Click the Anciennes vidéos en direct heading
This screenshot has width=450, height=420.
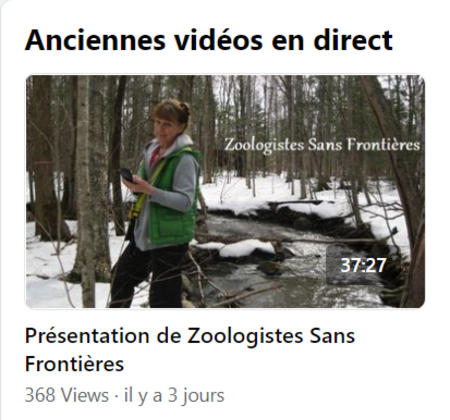point(209,40)
